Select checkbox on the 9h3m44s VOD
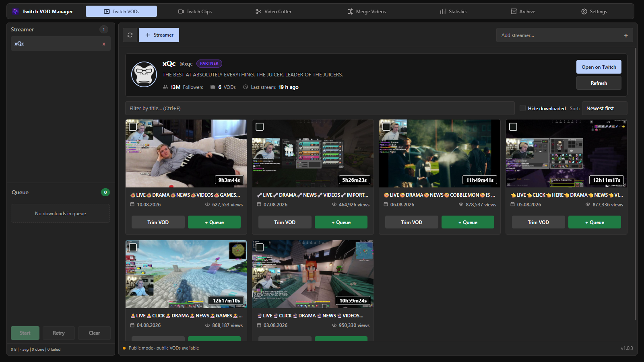The width and height of the screenshot is (644, 362). 133,127
